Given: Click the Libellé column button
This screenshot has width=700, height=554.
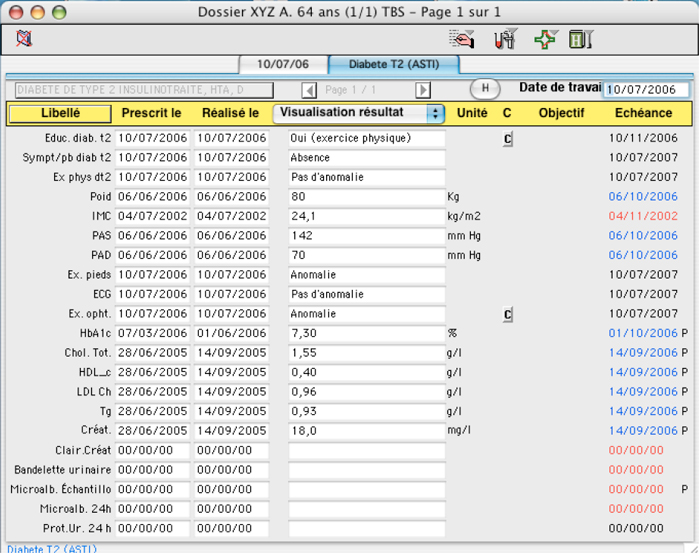Looking at the screenshot, I should [60, 113].
